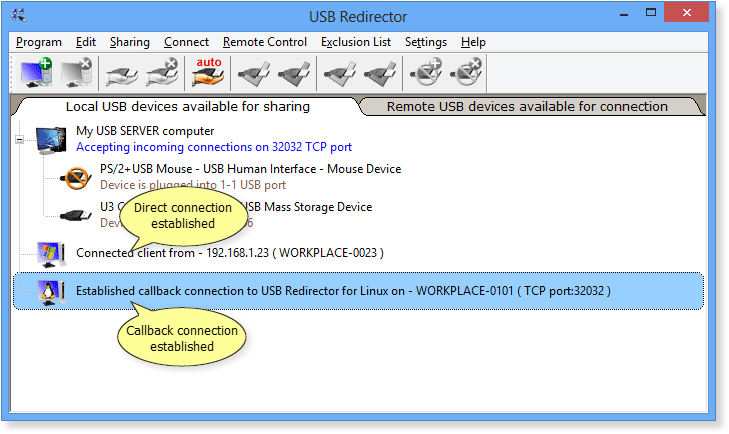Select the Established callback connection row for WORKPLACE-0101
This screenshot has height=434, width=729.
point(358,291)
